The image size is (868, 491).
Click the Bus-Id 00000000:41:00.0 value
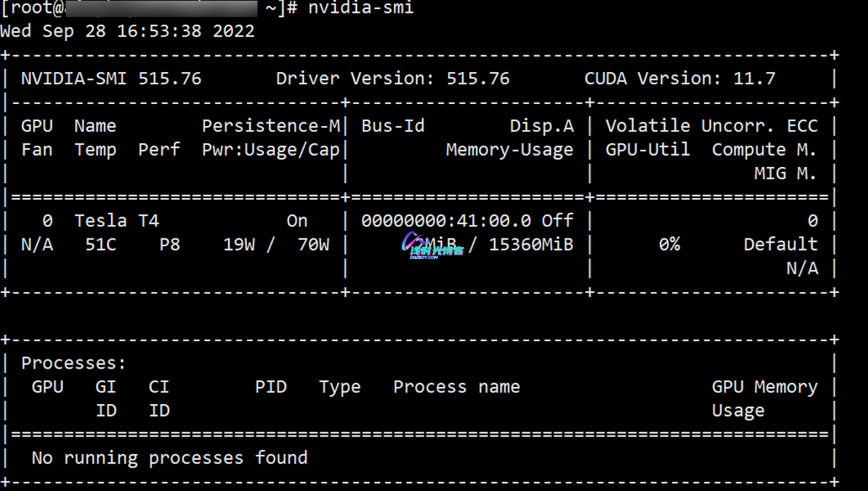pyautogui.click(x=446, y=221)
